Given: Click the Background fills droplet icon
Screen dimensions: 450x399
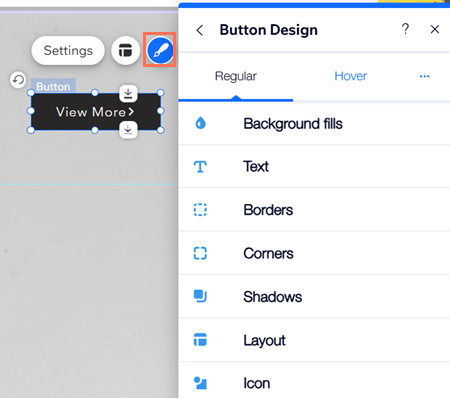Looking at the screenshot, I should (x=200, y=123).
